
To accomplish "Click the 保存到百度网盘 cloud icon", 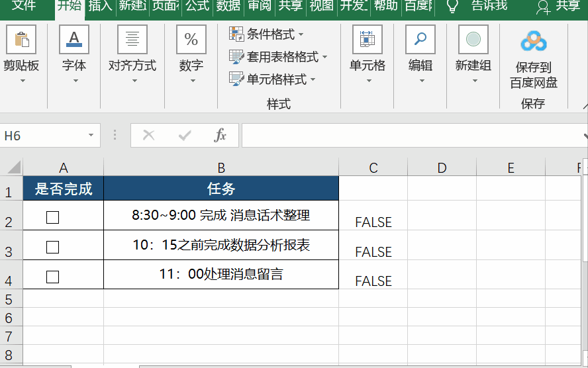I will [x=534, y=41].
